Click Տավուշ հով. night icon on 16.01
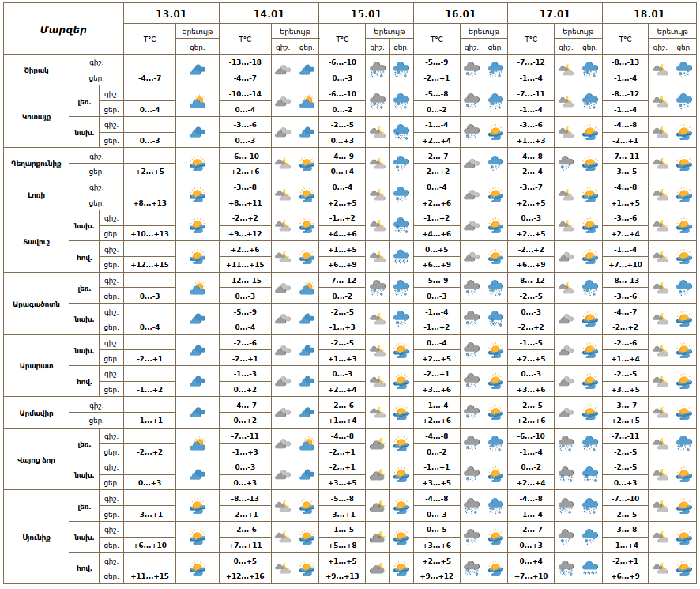 (x=472, y=257)
